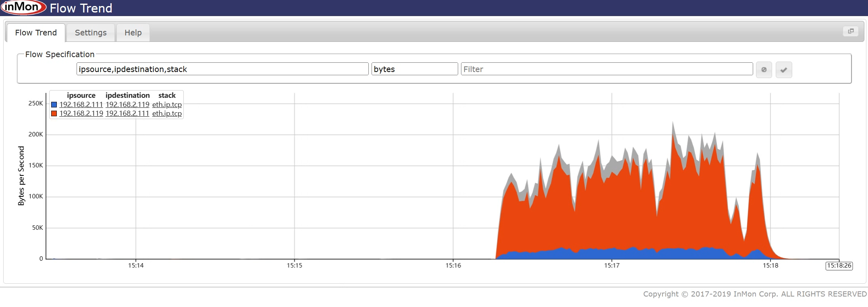Image resolution: width=868 pixels, height=307 pixels.
Task: Click the clear flow specification button
Action: (x=764, y=70)
